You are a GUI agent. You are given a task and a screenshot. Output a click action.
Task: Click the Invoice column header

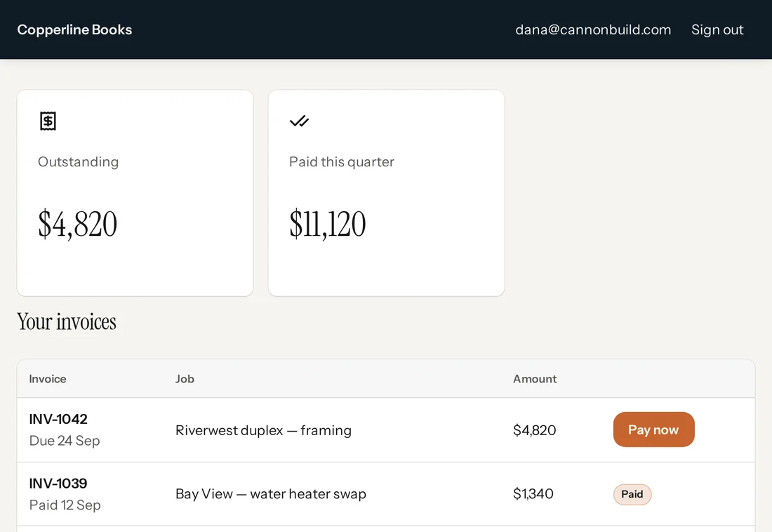click(47, 379)
